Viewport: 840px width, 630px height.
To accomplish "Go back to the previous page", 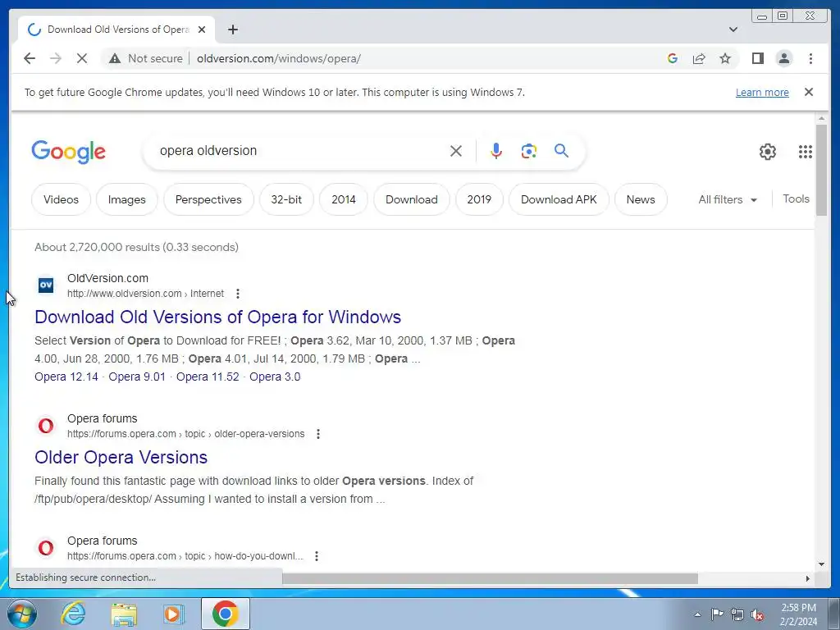I will tap(30, 58).
